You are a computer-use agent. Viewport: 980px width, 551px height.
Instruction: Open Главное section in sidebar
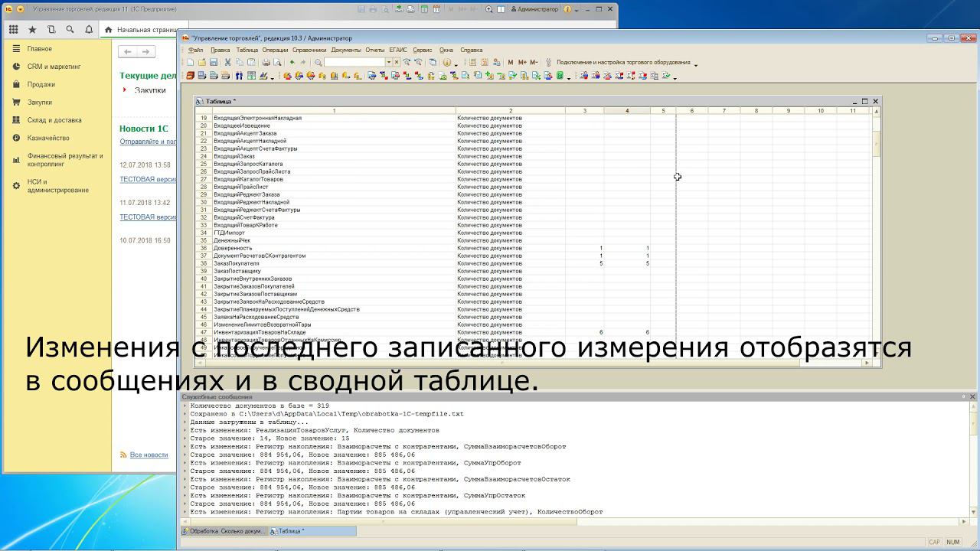coord(40,48)
